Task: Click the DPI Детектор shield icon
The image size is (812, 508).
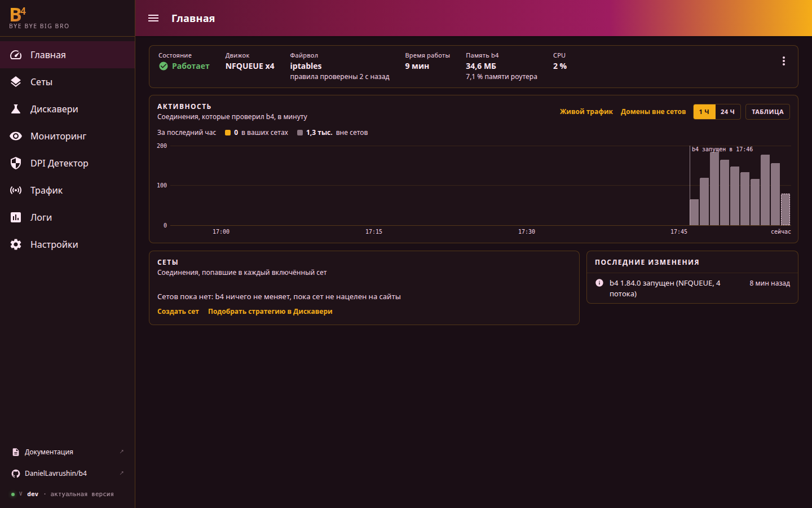Action: (x=16, y=163)
